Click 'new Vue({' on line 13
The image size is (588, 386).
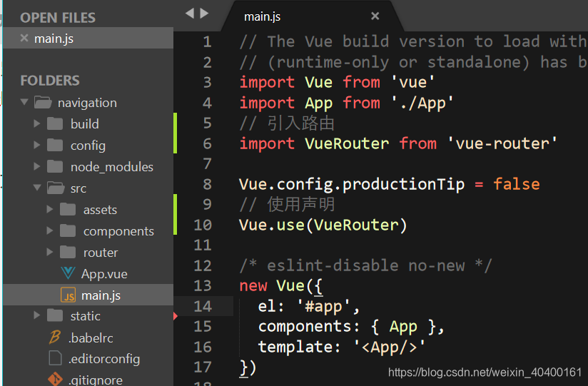click(281, 286)
